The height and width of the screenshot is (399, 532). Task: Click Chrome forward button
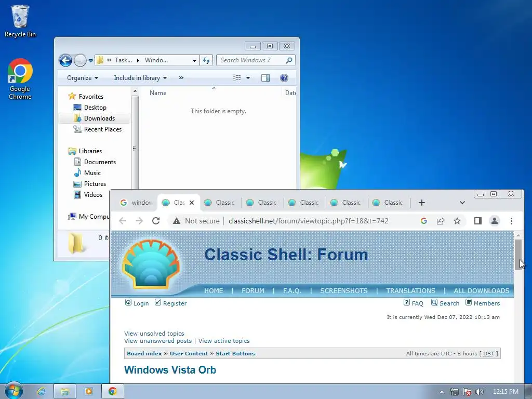(139, 221)
